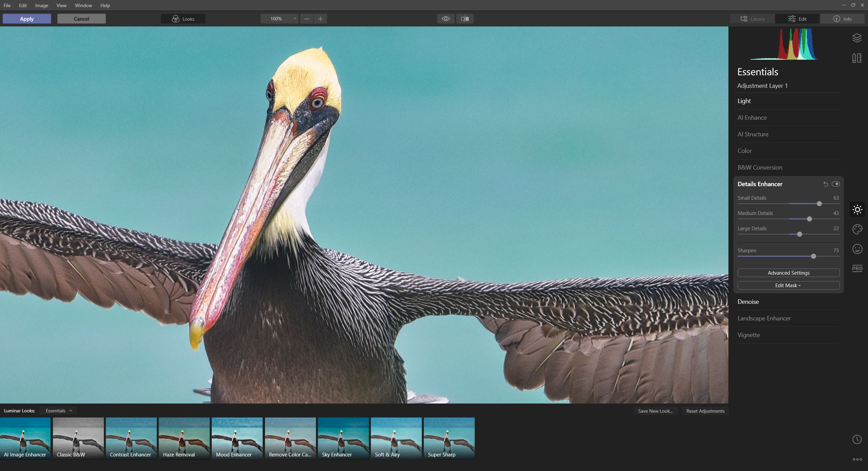The image size is (868, 471).
Task: Select the Essentials sun icon
Action: click(x=857, y=209)
